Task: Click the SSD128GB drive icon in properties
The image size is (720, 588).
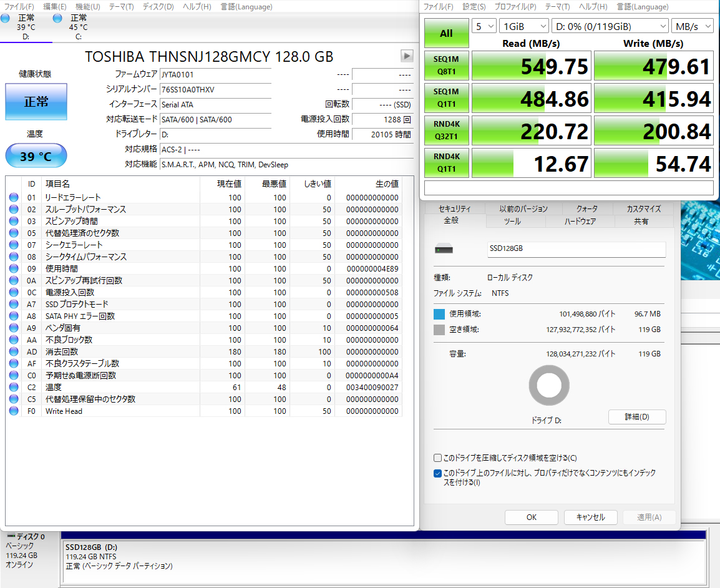Action: point(444,249)
